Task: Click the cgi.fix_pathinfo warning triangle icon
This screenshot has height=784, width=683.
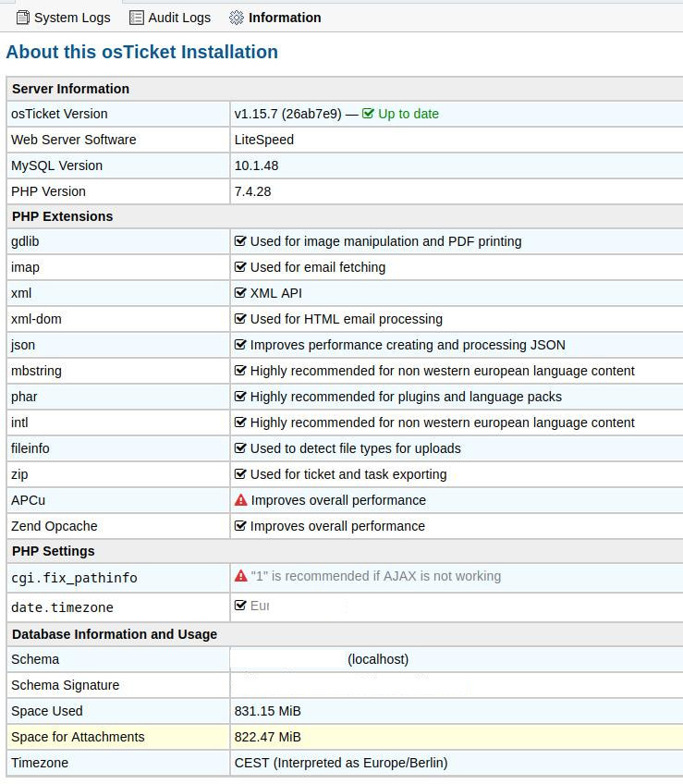Action: click(x=241, y=576)
